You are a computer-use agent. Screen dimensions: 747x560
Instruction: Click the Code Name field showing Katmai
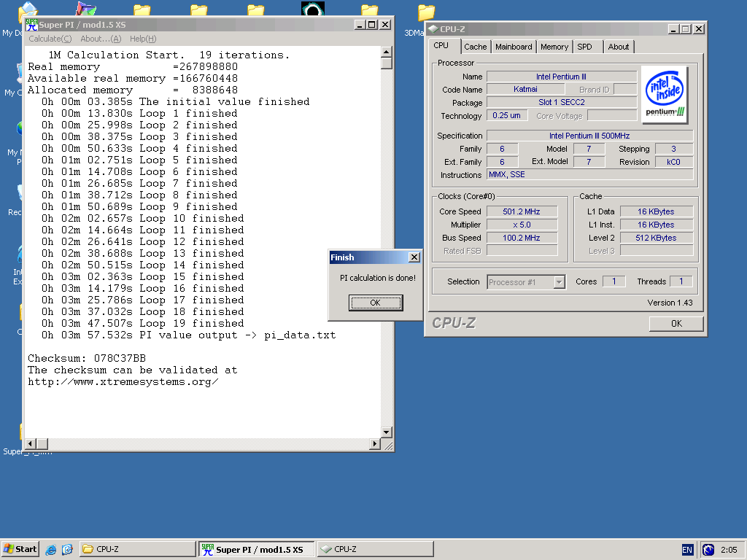525,89
